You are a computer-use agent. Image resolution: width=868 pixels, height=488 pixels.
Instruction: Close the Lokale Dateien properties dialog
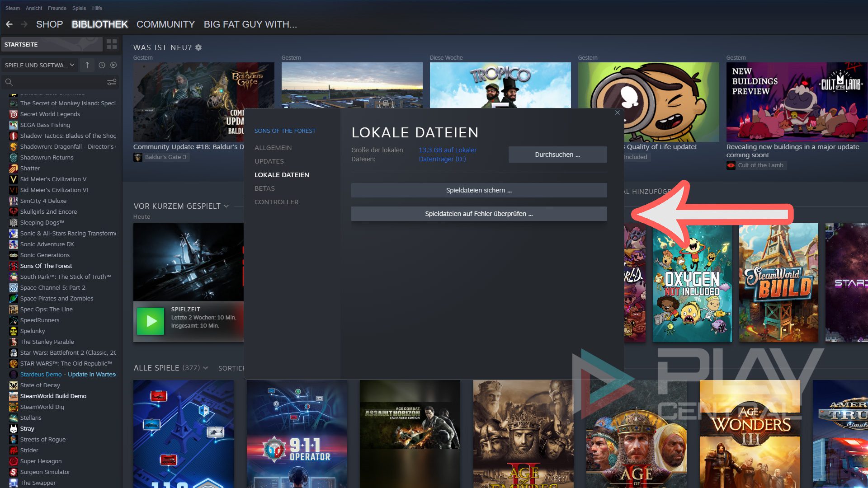tap(617, 113)
